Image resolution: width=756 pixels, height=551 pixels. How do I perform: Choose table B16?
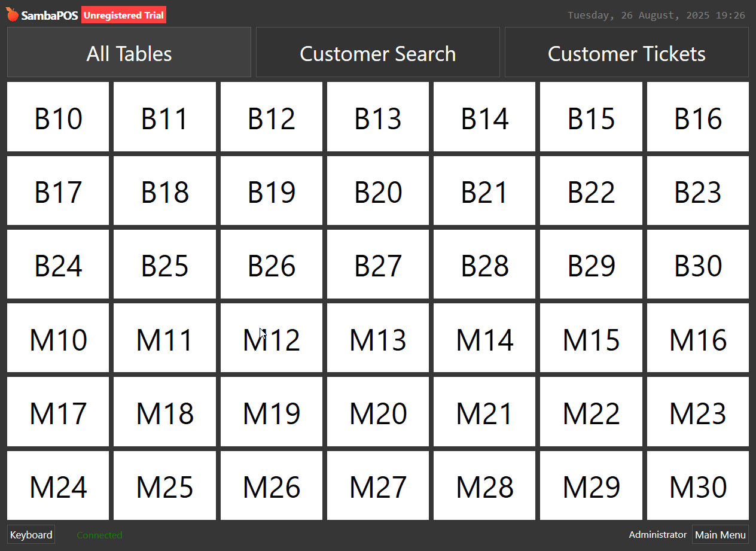697,117
